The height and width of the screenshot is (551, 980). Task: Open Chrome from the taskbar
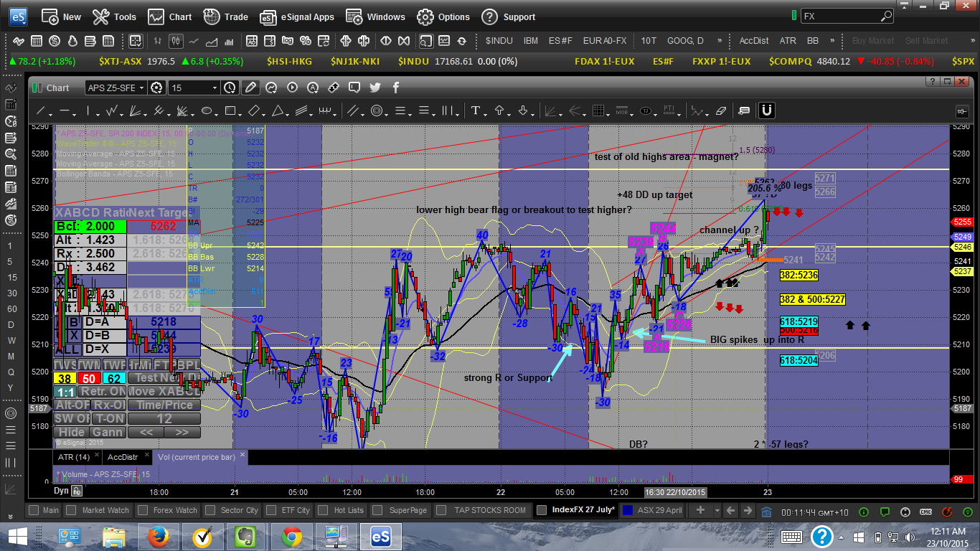(x=291, y=537)
